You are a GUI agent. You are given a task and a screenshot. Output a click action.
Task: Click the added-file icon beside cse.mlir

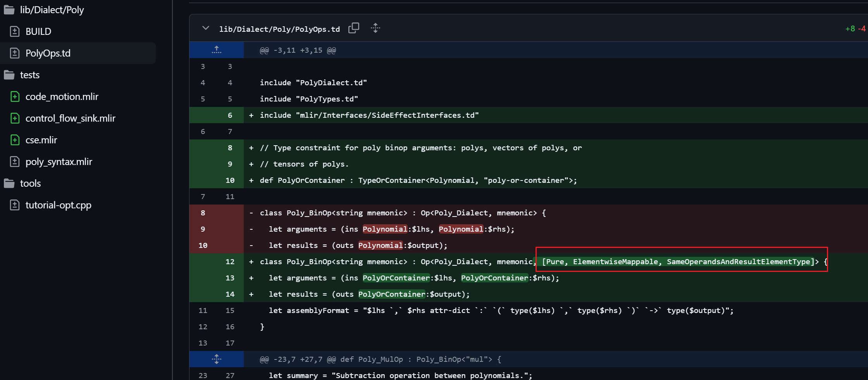15,140
